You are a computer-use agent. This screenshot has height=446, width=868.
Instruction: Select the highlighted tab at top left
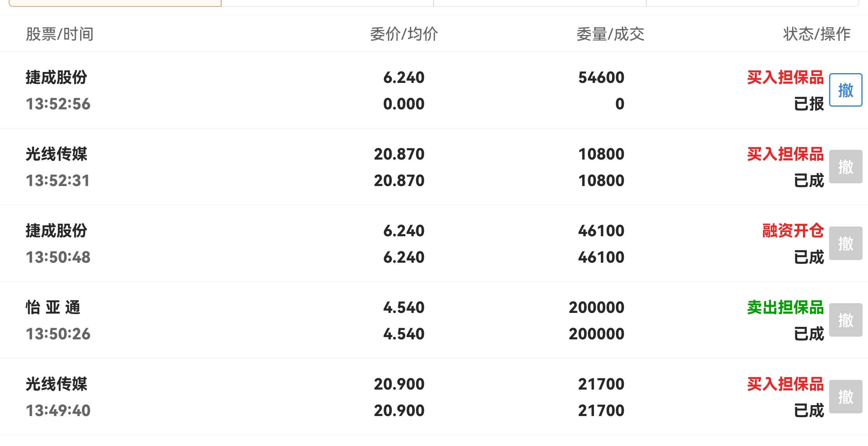[115, 3]
